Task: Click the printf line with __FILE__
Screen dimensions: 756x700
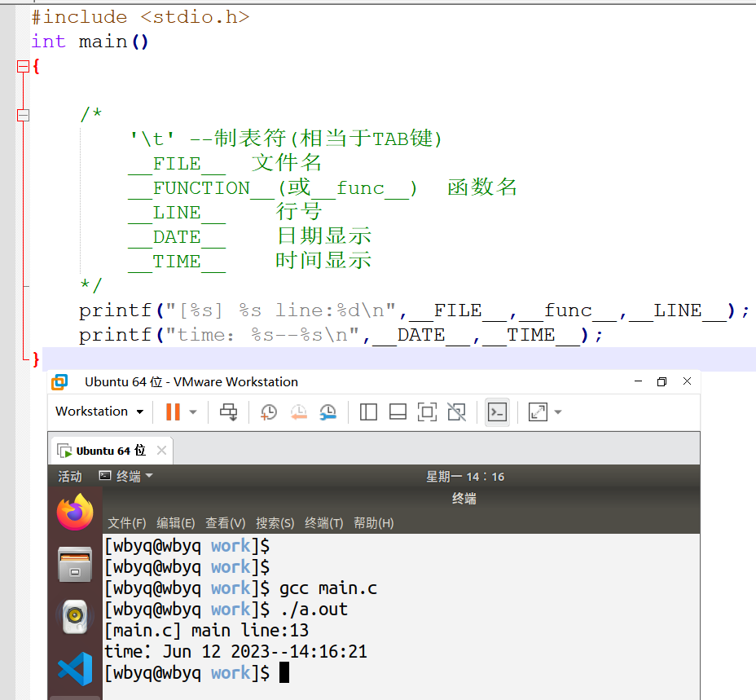Action: 414,310
